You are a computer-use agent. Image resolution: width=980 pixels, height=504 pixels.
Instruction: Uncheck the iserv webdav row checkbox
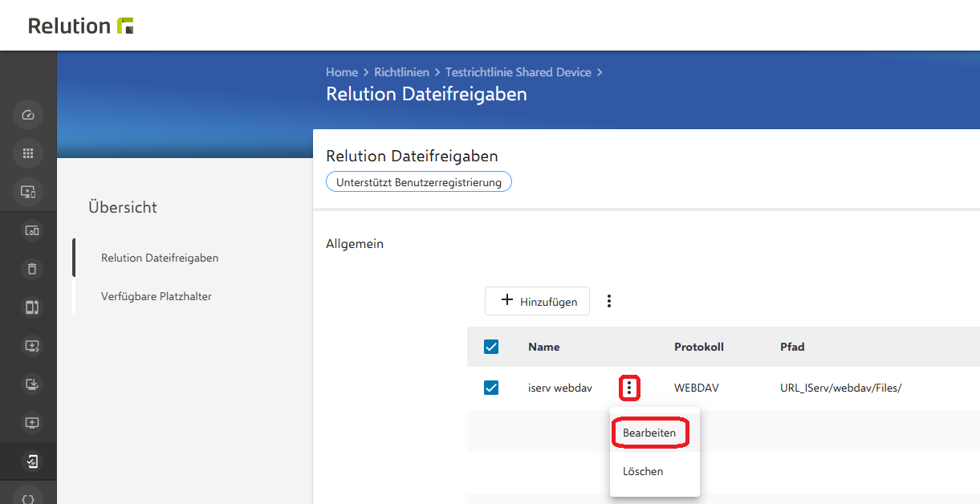click(491, 388)
